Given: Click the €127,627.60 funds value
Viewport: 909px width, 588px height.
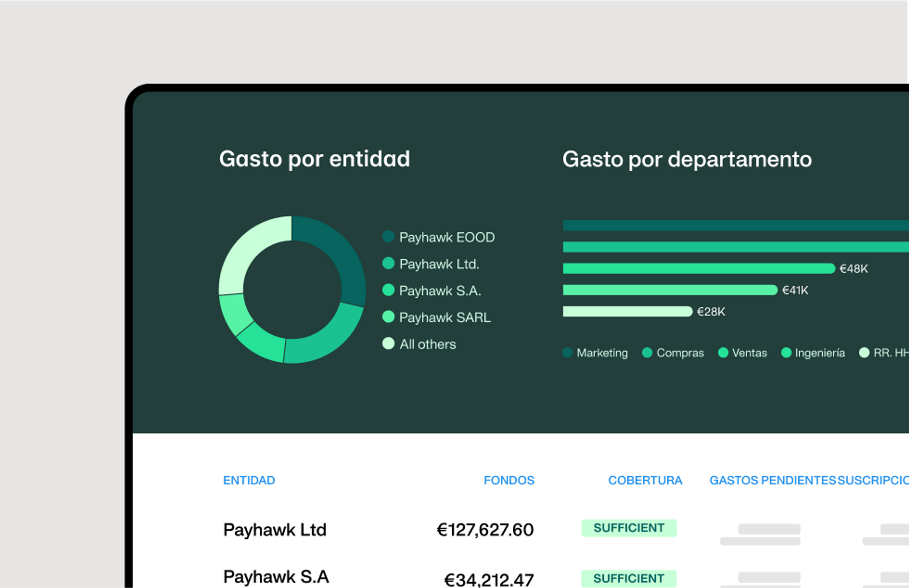Looking at the screenshot, I should pyautogui.click(x=485, y=530).
